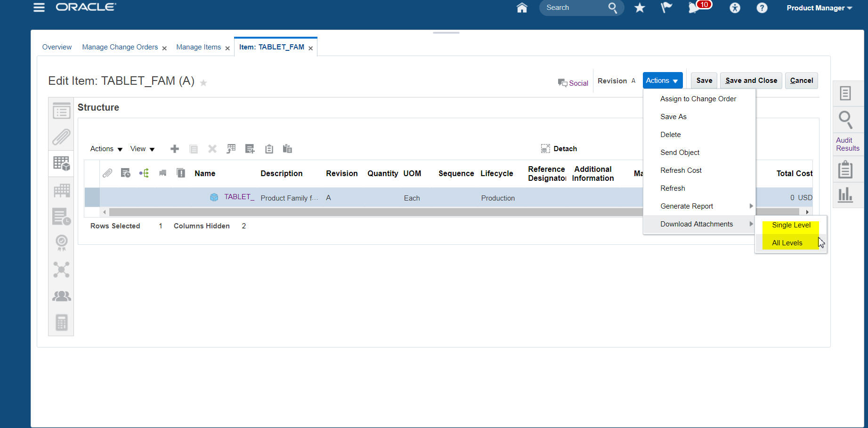The width and height of the screenshot is (868, 428).
Task: Click the Total Cost column header
Action: click(x=795, y=173)
